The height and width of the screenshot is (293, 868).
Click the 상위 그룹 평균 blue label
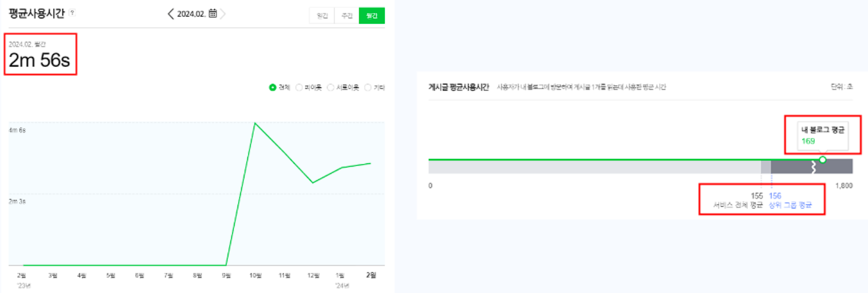pyautogui.click(x=790, y=206)
